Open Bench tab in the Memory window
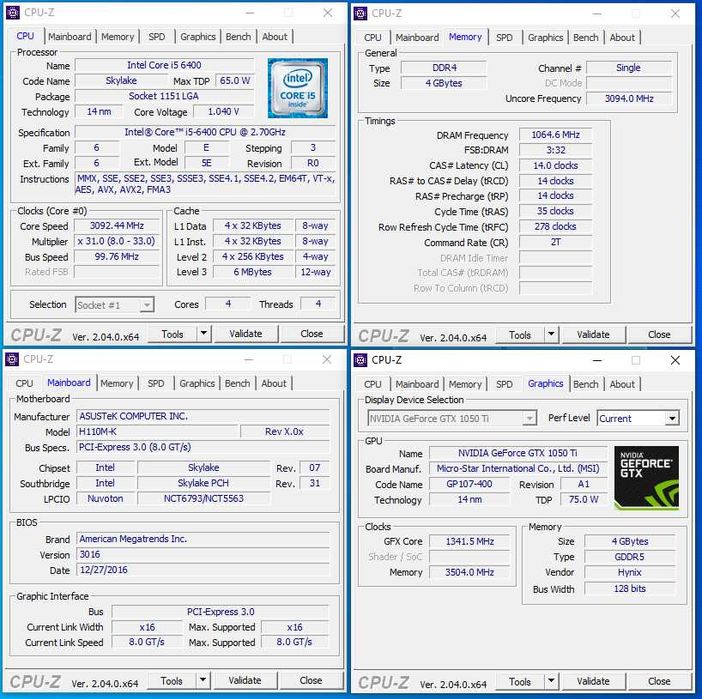Image resolution: width=702 pixels, height=699 pixels. (586, 38)
